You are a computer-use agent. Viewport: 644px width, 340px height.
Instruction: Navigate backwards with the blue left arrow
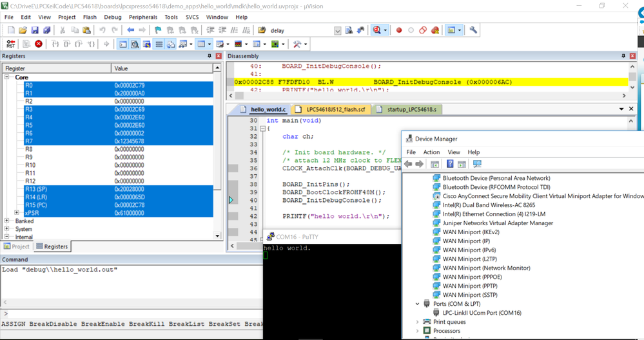click(x=131, y=30)
